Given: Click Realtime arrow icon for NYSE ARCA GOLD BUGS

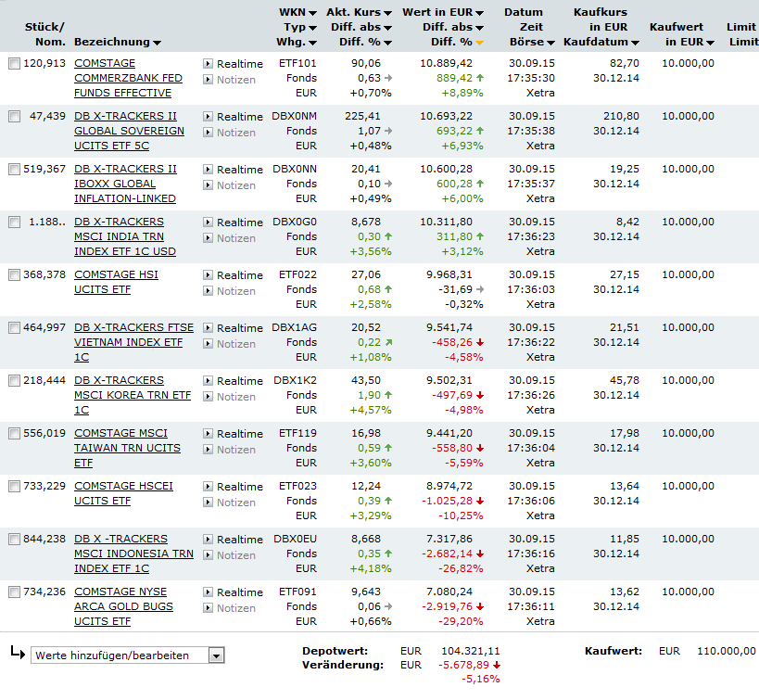Looking at the screenshot, I should (208, 592).
